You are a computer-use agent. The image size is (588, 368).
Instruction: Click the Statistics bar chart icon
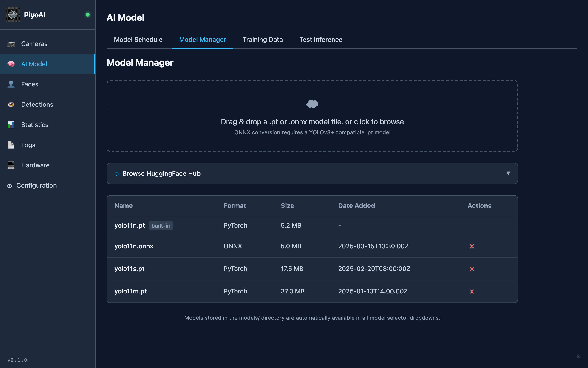pos(11,125)
